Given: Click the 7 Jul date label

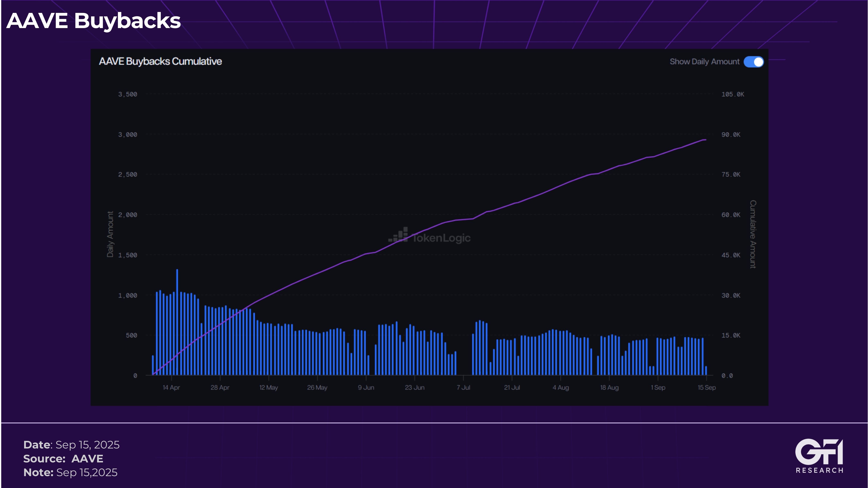Looking at the screenshot, I should (x=463, y=387).
